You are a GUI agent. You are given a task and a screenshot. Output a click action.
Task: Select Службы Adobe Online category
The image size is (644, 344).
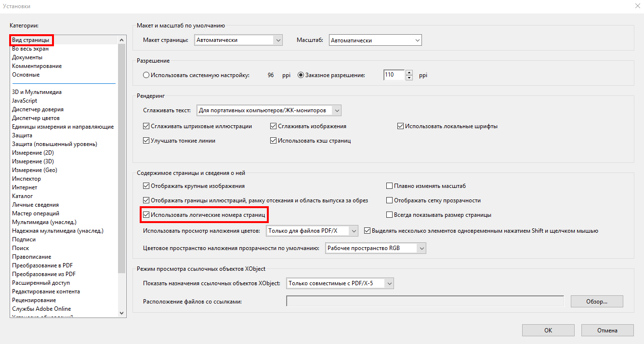(41, 309)
